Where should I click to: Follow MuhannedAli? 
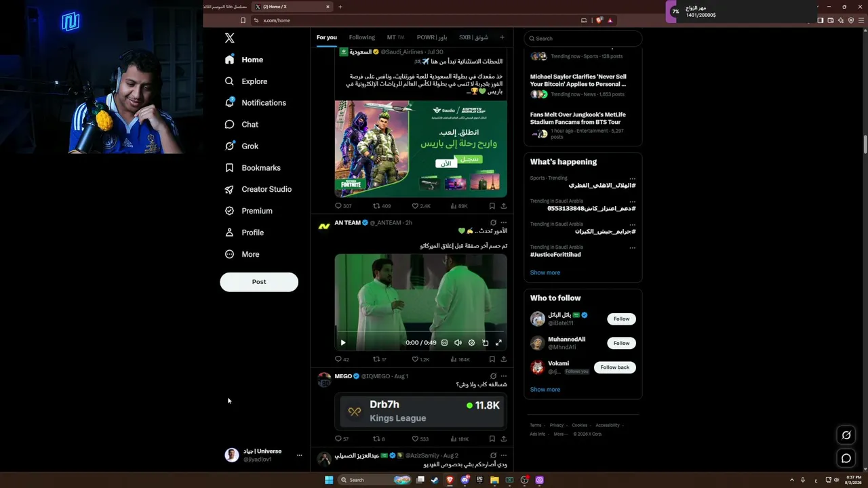coord(622,343)
